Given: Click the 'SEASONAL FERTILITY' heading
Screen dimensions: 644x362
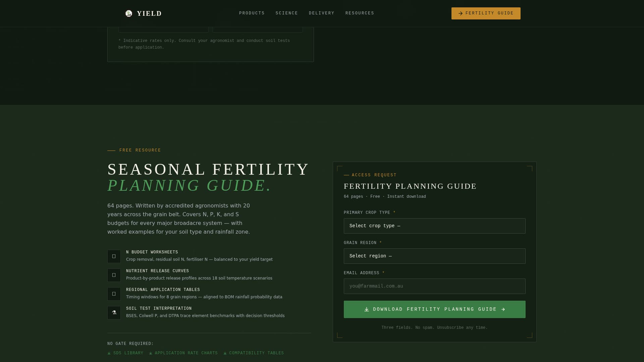Looking at the screenshot, I should [208, 169].
